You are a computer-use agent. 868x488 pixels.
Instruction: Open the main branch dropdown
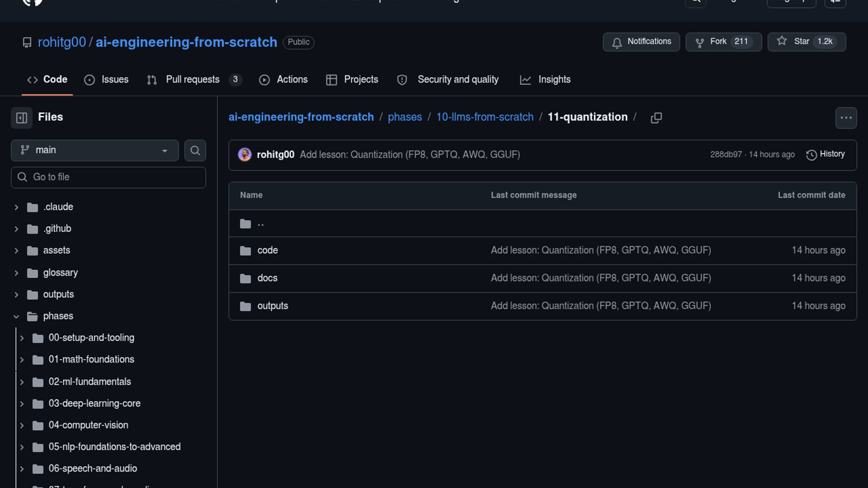click(x=95, y=150)
